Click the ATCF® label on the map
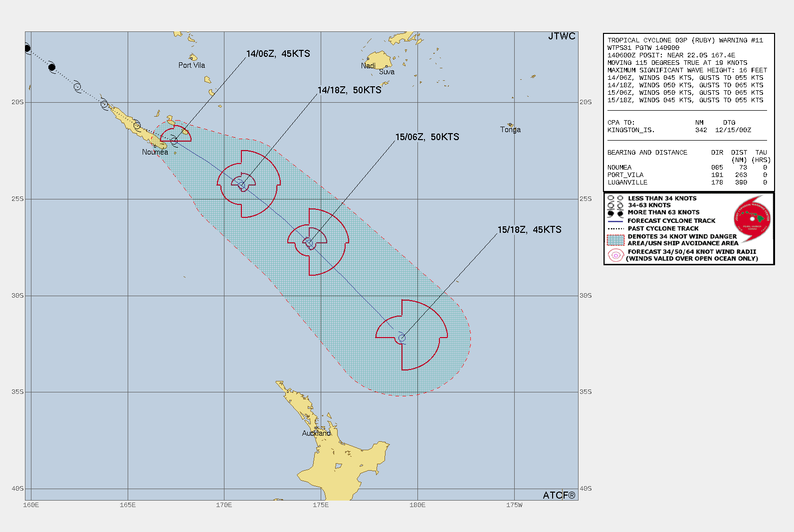 (x=559, y=495)
